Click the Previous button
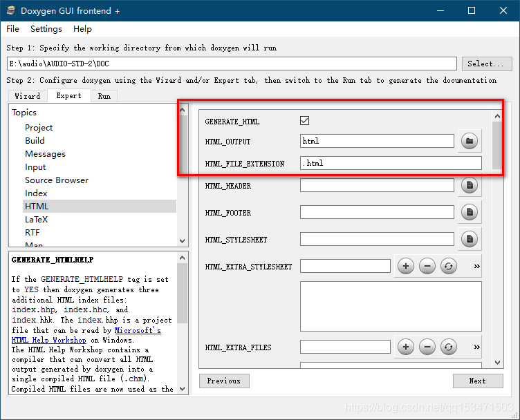The image size is (520, 420). click(x=224, y=381)
